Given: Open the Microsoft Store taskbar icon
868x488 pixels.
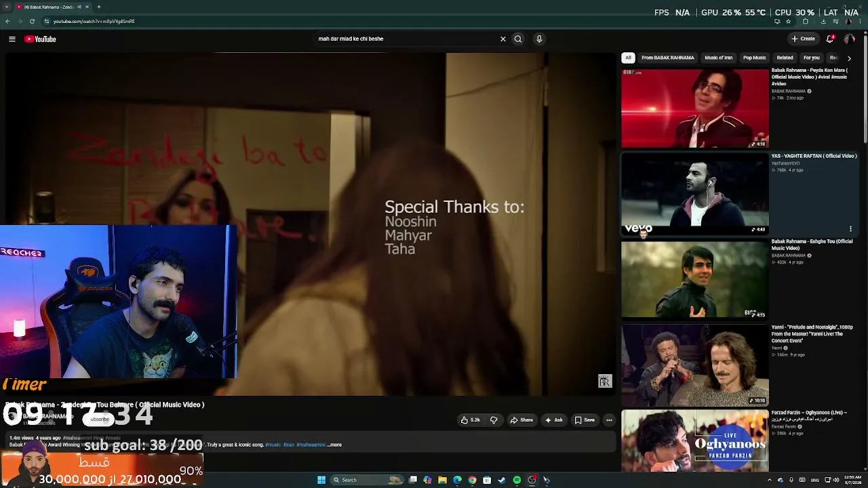Looking at the screenshot, I should [487, 480].
